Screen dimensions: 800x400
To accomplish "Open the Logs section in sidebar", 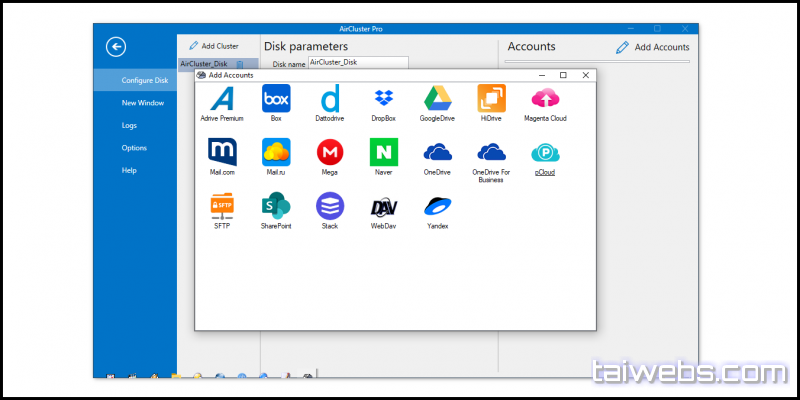I will click(x=129, y=125).
